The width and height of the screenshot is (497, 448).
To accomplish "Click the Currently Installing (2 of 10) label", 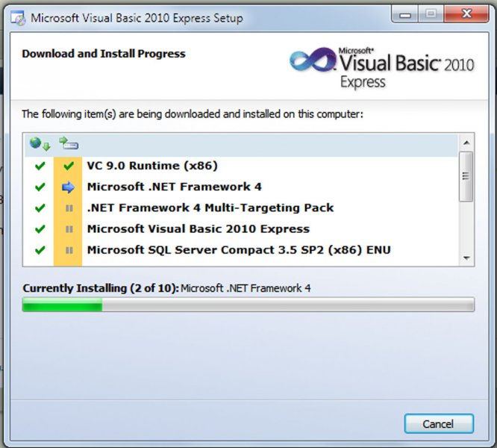I will tap(101, 288).
